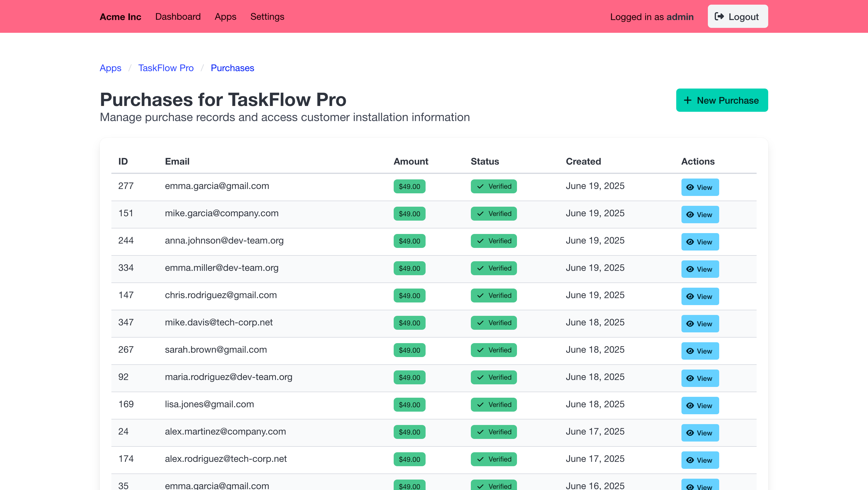
Task: Click the Apps breadcrumb link
Action: (x=111, y=68)
